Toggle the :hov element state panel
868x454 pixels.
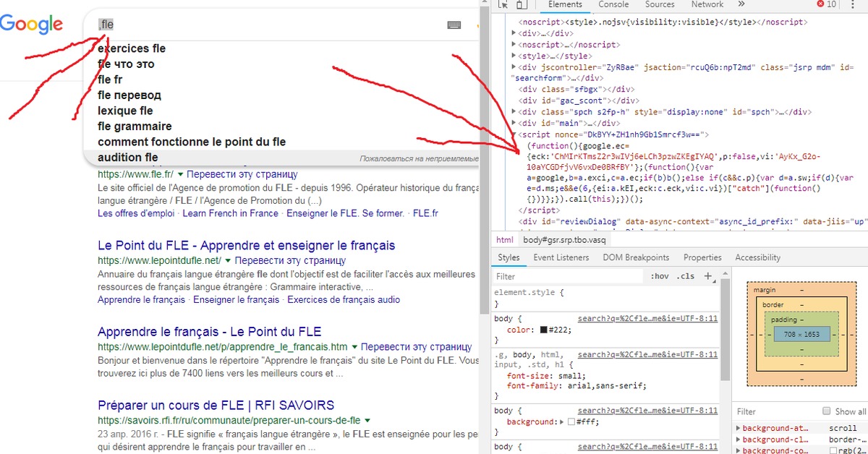pos(660,276)
